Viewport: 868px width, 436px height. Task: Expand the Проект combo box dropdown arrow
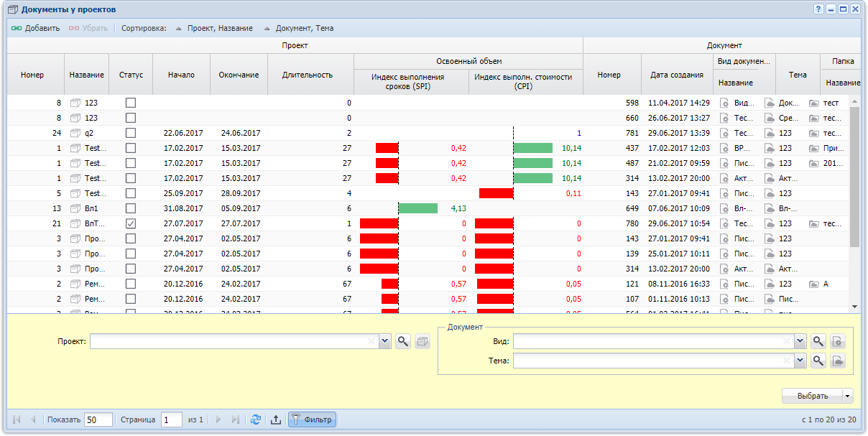[x=384, y=341]
